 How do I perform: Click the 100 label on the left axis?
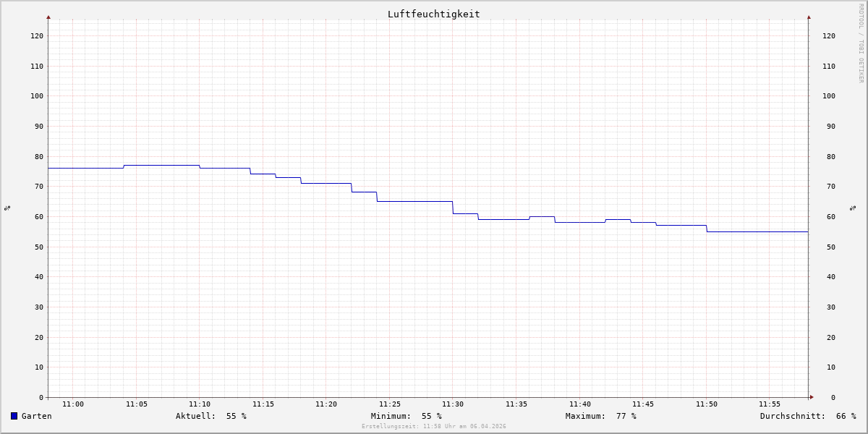click(37, 95)
